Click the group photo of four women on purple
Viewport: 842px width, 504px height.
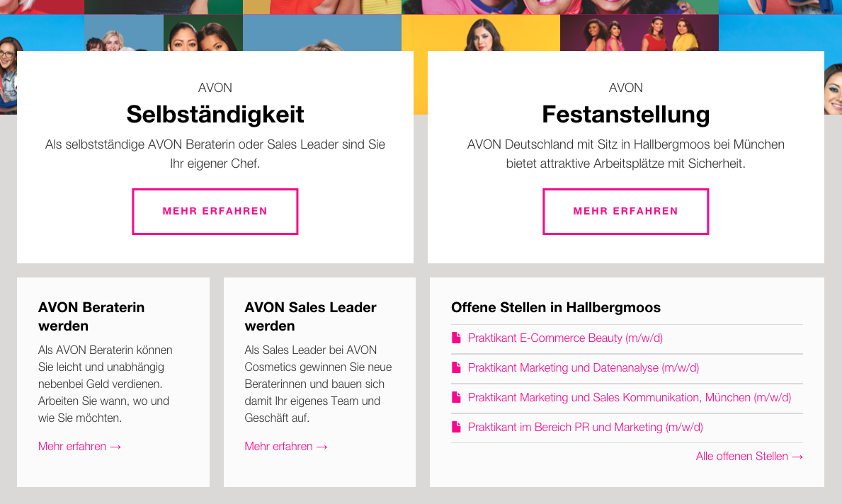click(x=639, y=33)
